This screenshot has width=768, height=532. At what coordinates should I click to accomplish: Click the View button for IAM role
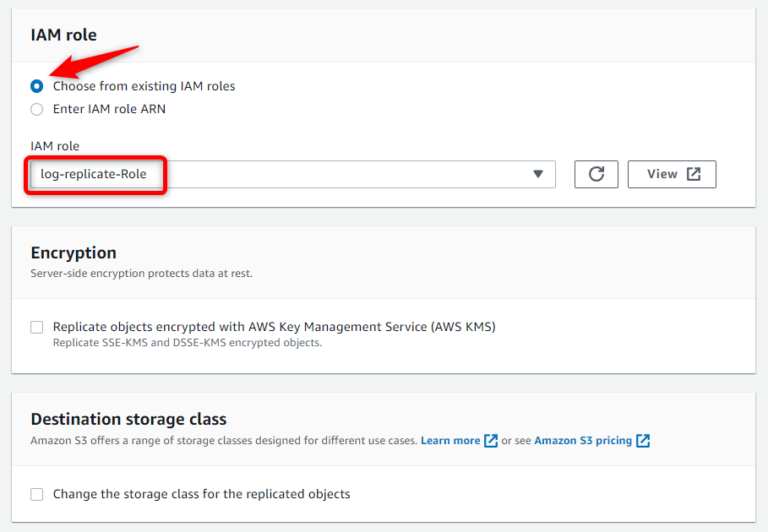pyautogui.click(x=672, y=174)
